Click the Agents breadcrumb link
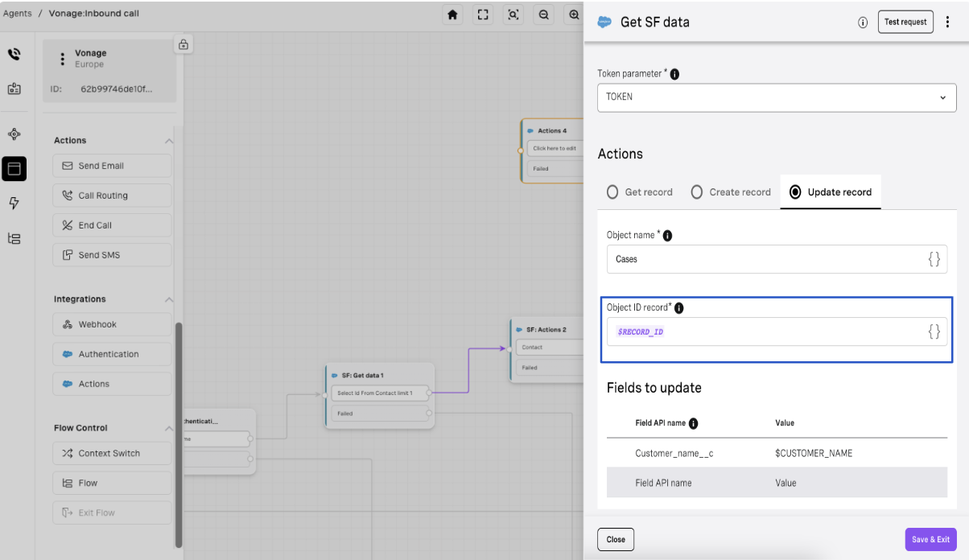The image size is (969, 560). [17, 14]
